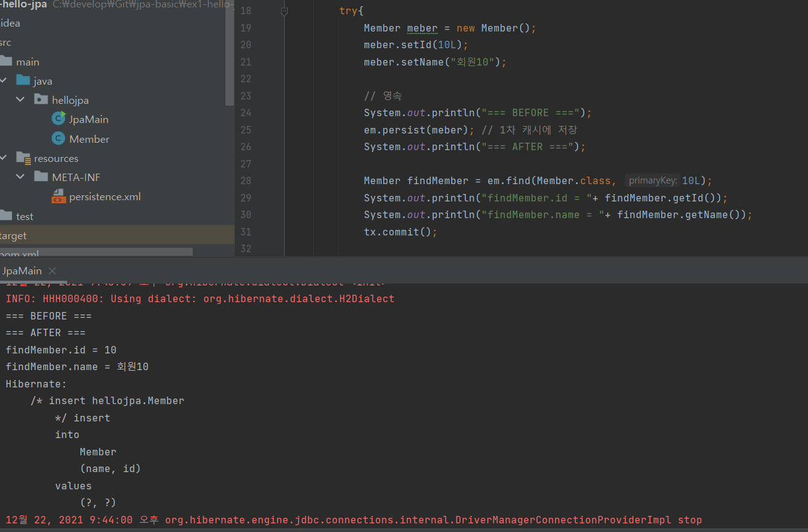Image resolution: width=808 pixels, height=532 pixels.
Task: Close the JpaMain run tab
Action: tap(53, 271)
